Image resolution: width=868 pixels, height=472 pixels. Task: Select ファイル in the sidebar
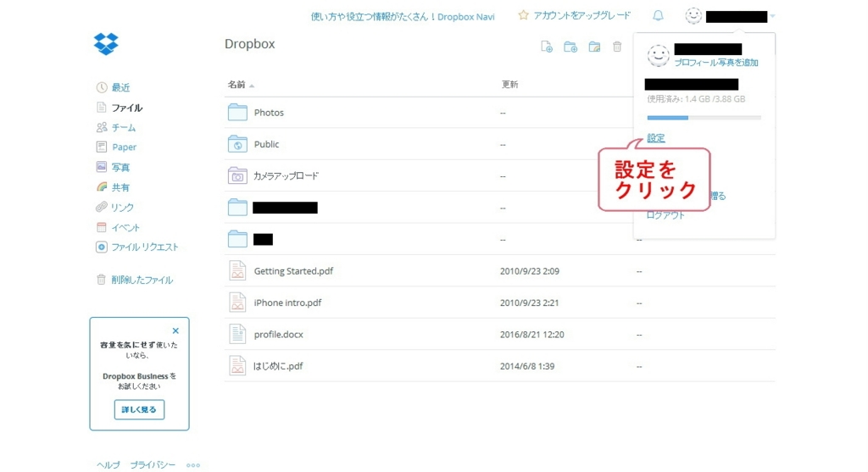(x=127, y=108)
